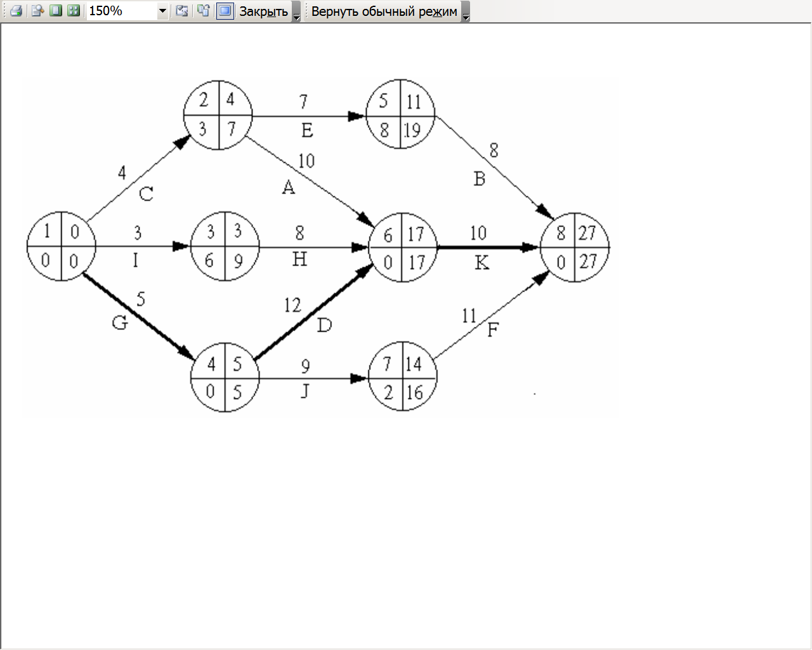
Task: Click the edge label J
Action: (304, 391)
